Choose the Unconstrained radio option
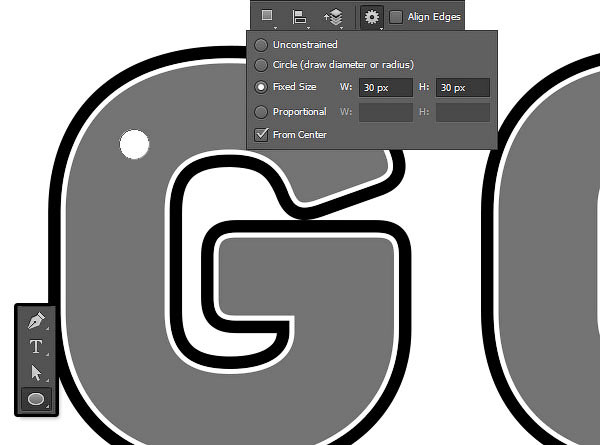600x445 pixels. pos(262,45)
